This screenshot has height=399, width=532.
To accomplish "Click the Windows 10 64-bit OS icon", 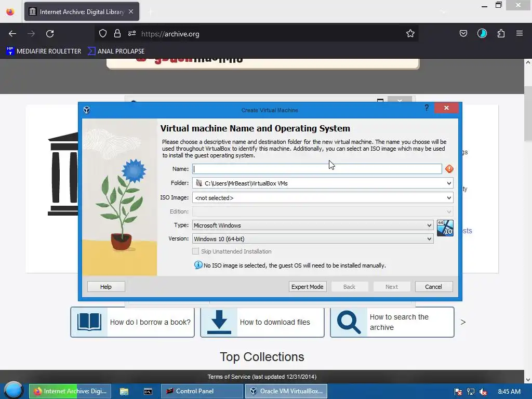I will [445, 228].
